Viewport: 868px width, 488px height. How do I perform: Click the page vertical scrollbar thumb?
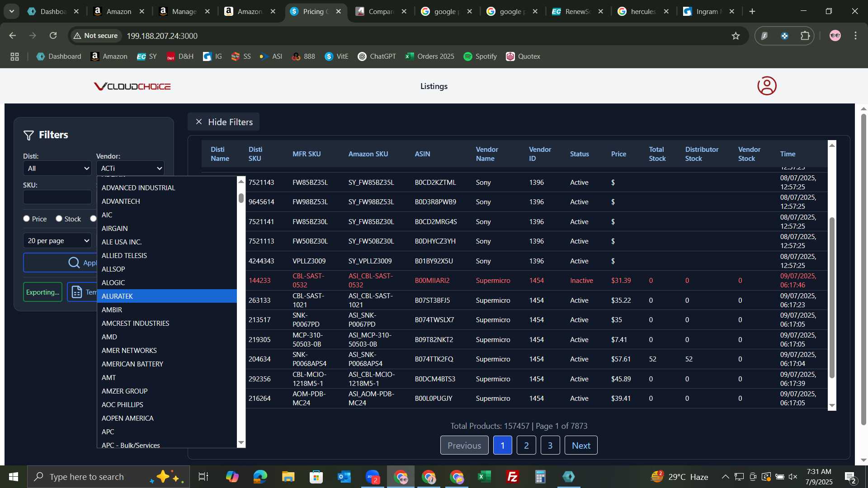coord(863,269)
